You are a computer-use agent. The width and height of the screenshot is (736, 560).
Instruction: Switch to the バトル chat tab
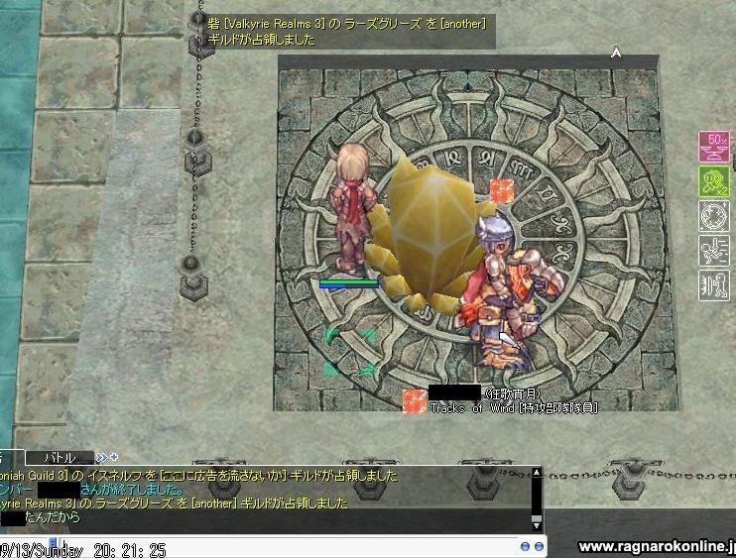click(x=61, y=457)
